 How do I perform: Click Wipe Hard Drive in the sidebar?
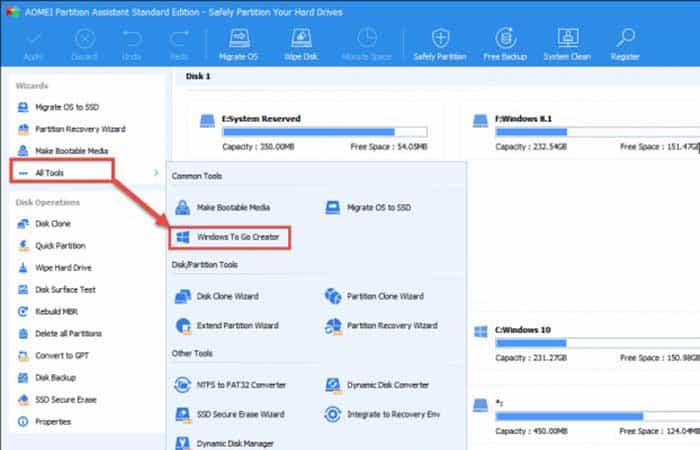tap(54, 267)
